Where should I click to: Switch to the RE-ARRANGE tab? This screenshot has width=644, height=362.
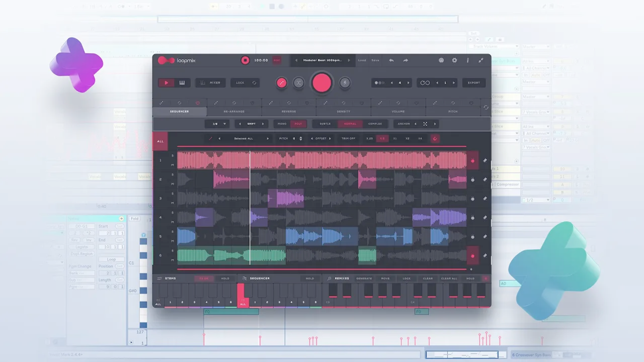point(234,111)
